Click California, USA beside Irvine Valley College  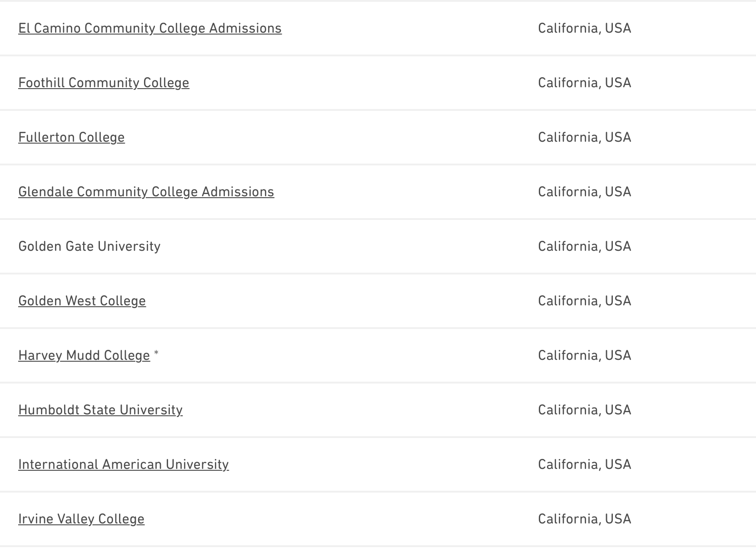584,519
